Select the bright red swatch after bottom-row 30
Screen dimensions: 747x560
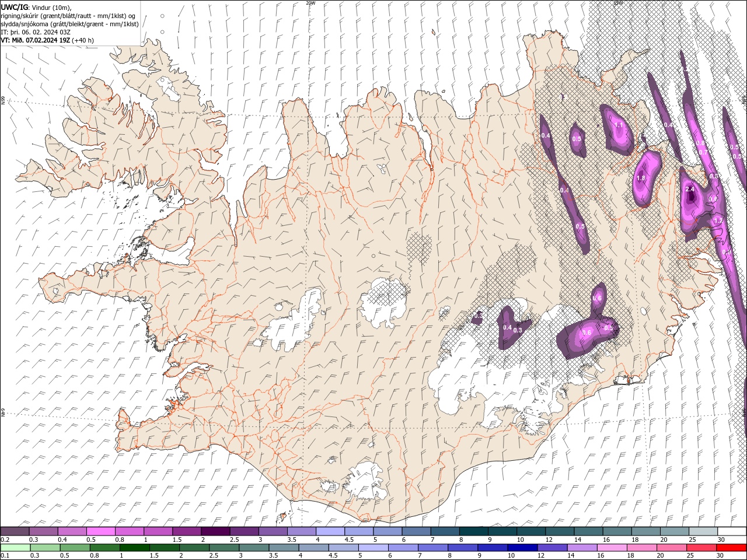(x=731, y=548)
